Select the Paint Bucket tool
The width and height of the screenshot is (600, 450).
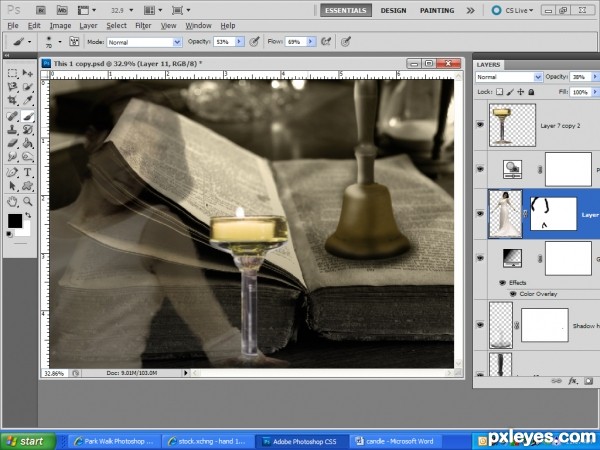pyautogui.click(x=28, y=143)
